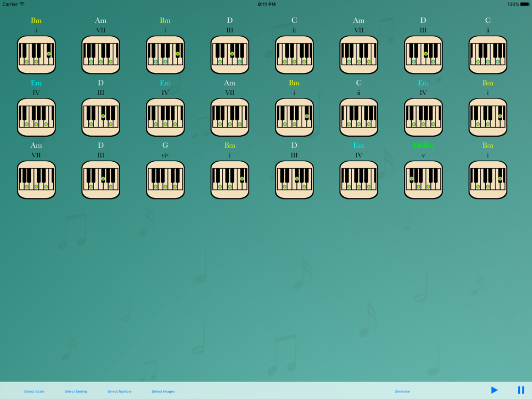
Task: Open the Select Number picker
Action: [119, 391]
